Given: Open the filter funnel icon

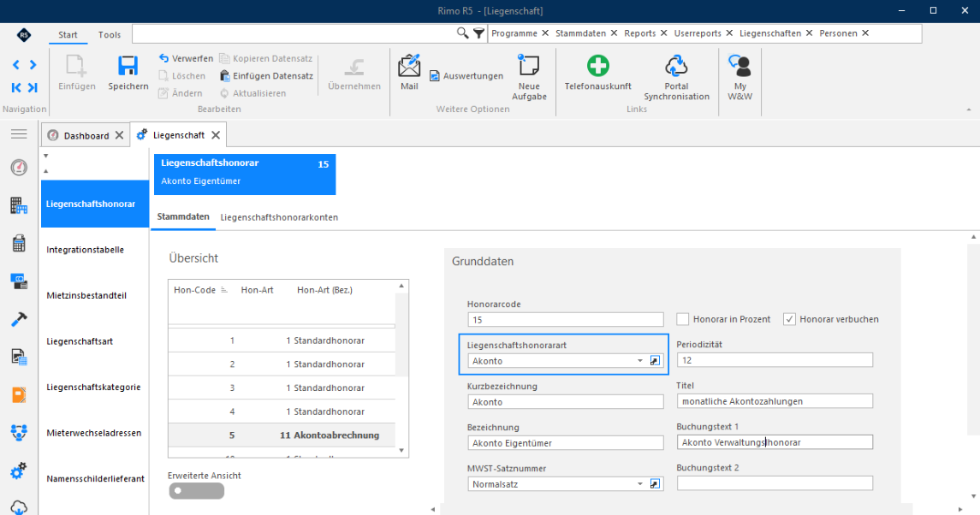Looking at the screenshot, I should [x=478, y=33].
